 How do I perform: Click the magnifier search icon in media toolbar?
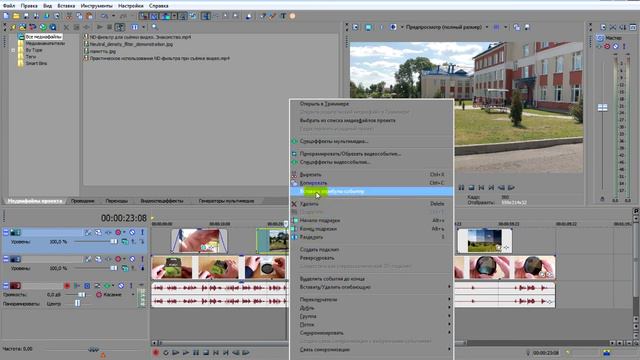(x=155, y=27)
